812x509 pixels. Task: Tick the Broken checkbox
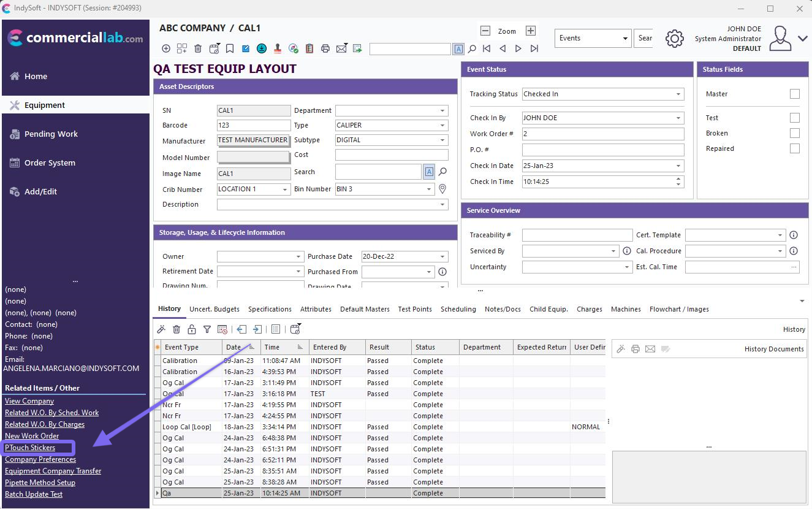tap(794, 133)
